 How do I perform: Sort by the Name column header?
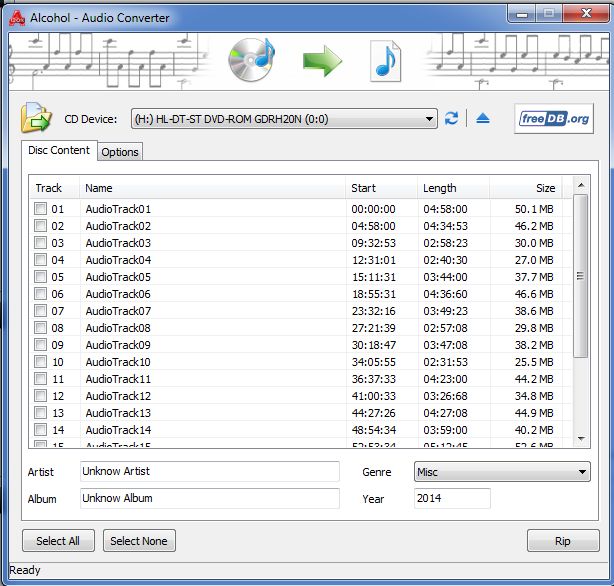click(213, 188)
